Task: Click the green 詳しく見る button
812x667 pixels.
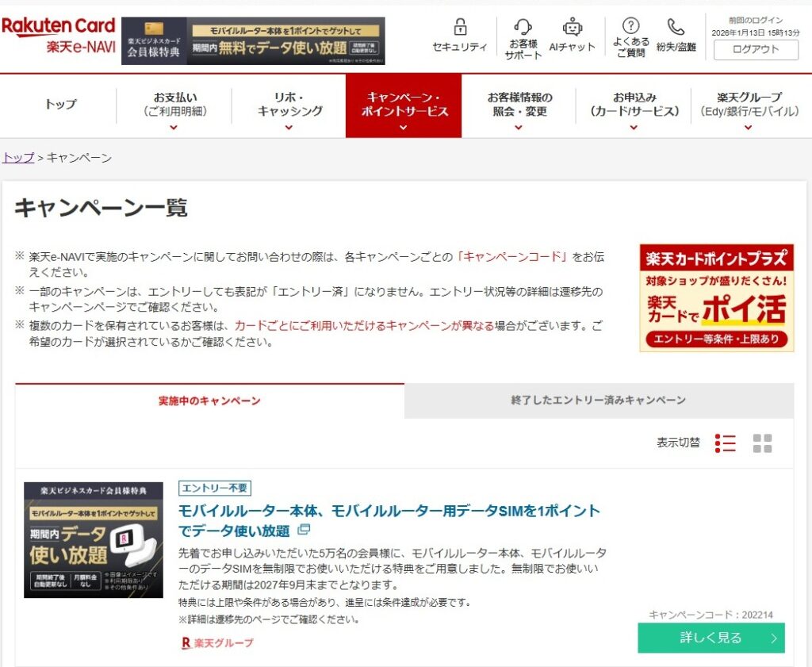Action: [x=710, y=638]
